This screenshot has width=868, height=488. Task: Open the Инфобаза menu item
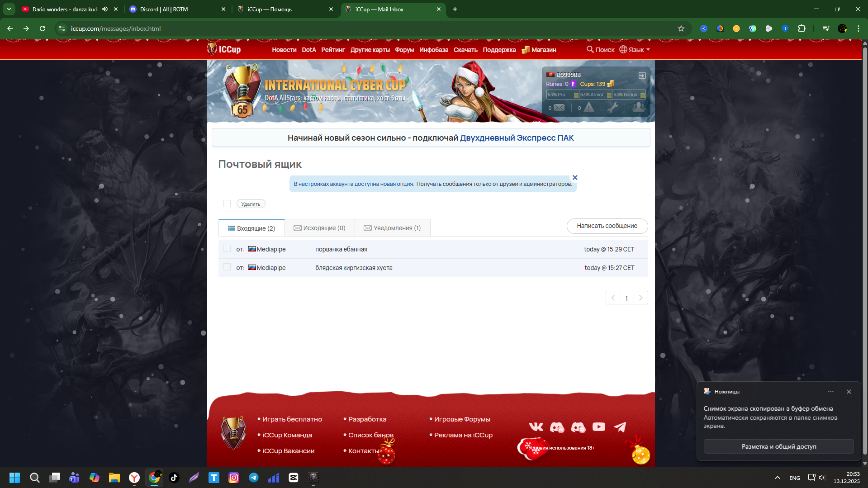click(434, 50)
